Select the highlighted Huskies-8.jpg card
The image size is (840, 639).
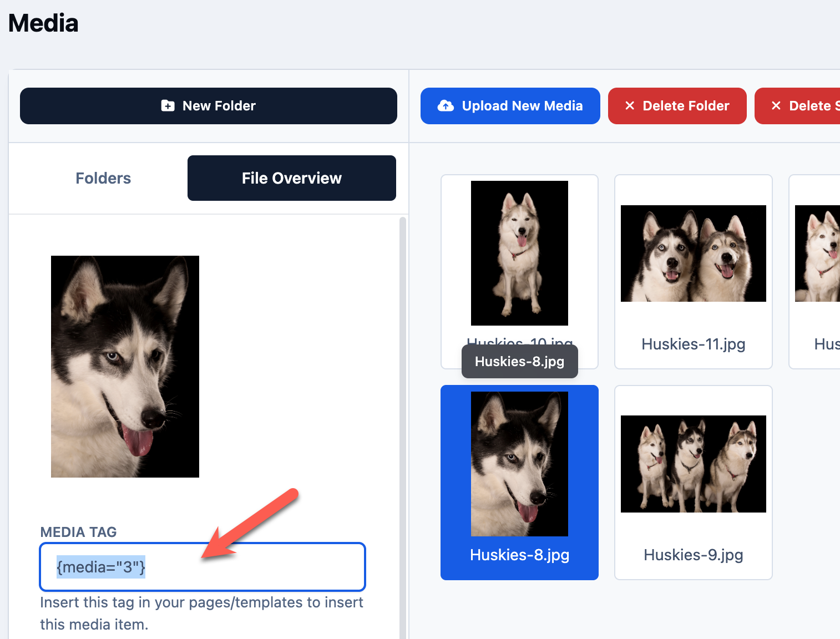(519, 483)
